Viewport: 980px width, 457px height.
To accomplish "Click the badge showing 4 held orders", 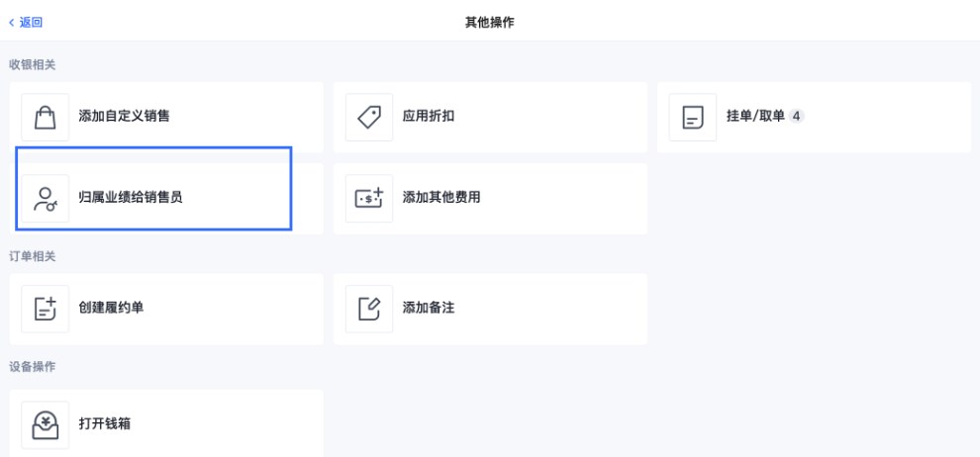I will click(796, 116).
